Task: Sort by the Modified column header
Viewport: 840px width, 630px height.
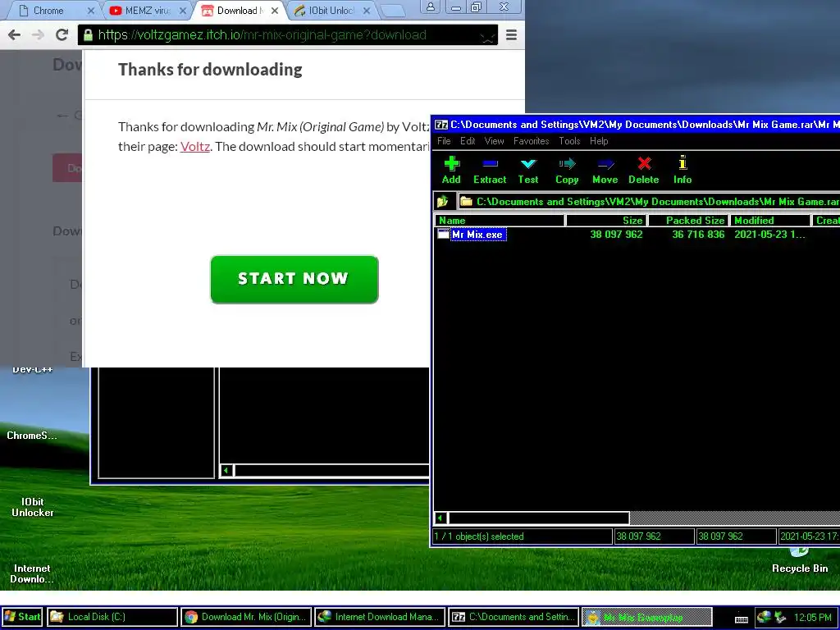Action: pos(769,220)
